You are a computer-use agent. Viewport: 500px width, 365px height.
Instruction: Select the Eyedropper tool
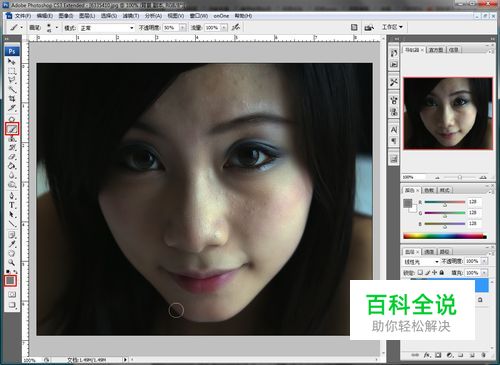[x=12, y=244]
